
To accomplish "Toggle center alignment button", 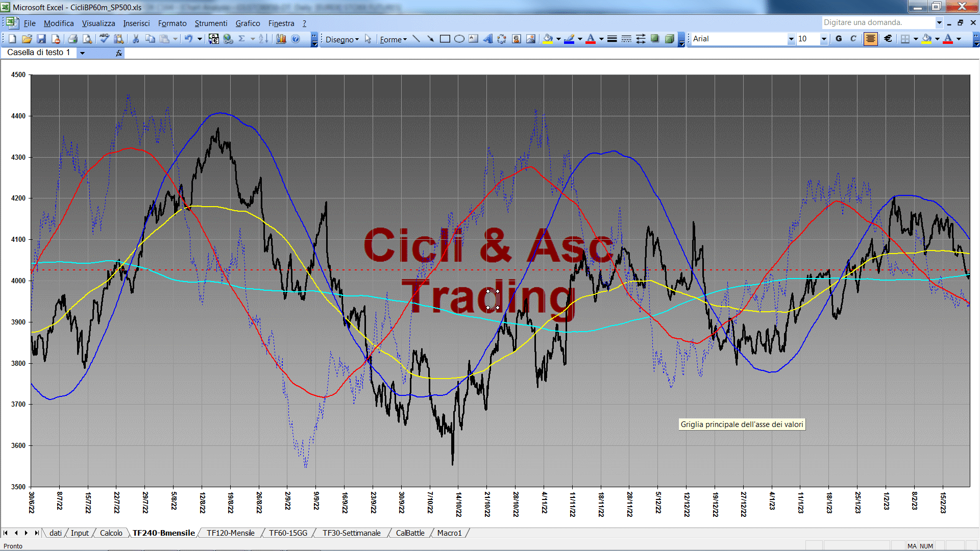I will (x=870, y=39).
